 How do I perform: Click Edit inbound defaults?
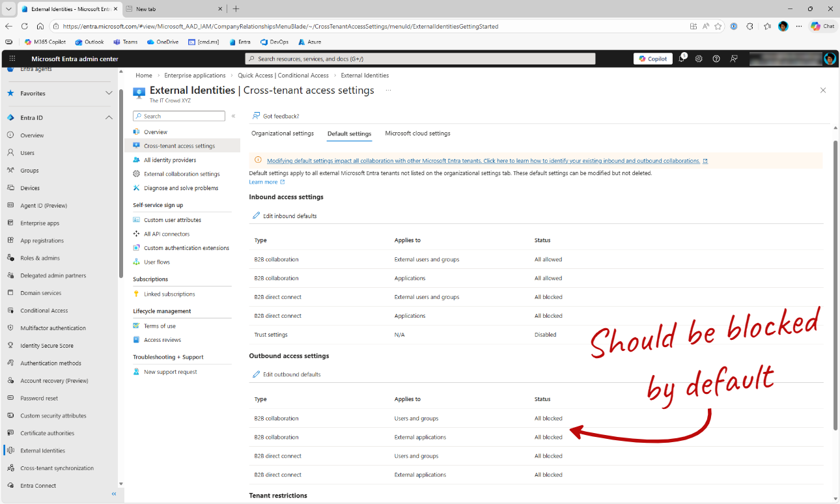285,216
